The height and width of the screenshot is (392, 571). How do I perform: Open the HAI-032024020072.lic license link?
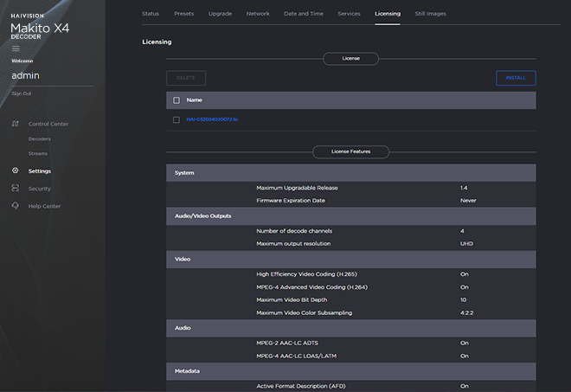pyautogui.click(x=212, y=119)
